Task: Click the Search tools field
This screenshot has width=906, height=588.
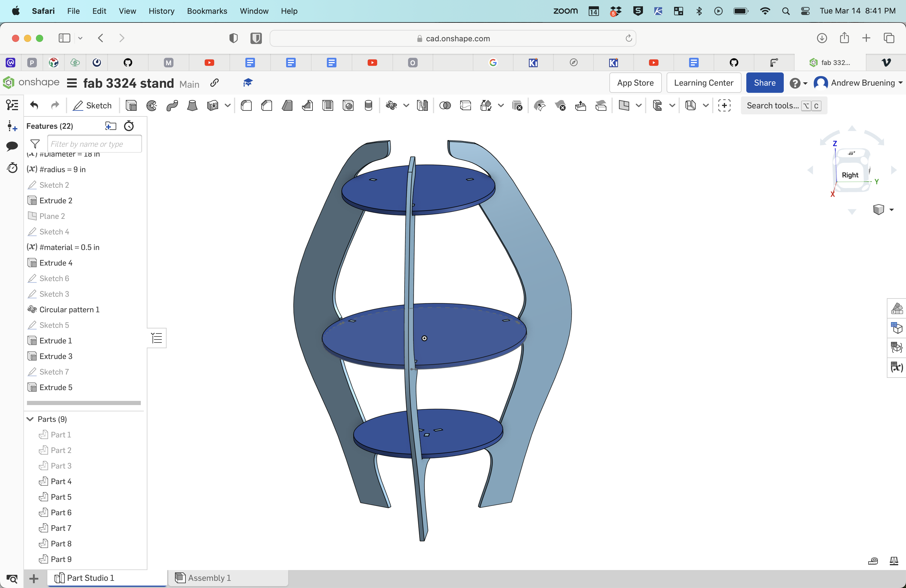Action: [784, 105]
